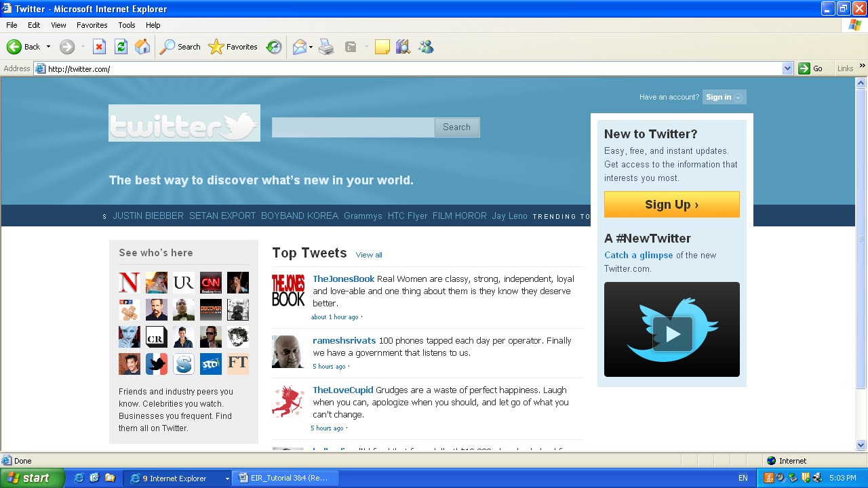Open the CNN Breaking News avatar
The width and height of the screenshot is (868, 488).
211,283
